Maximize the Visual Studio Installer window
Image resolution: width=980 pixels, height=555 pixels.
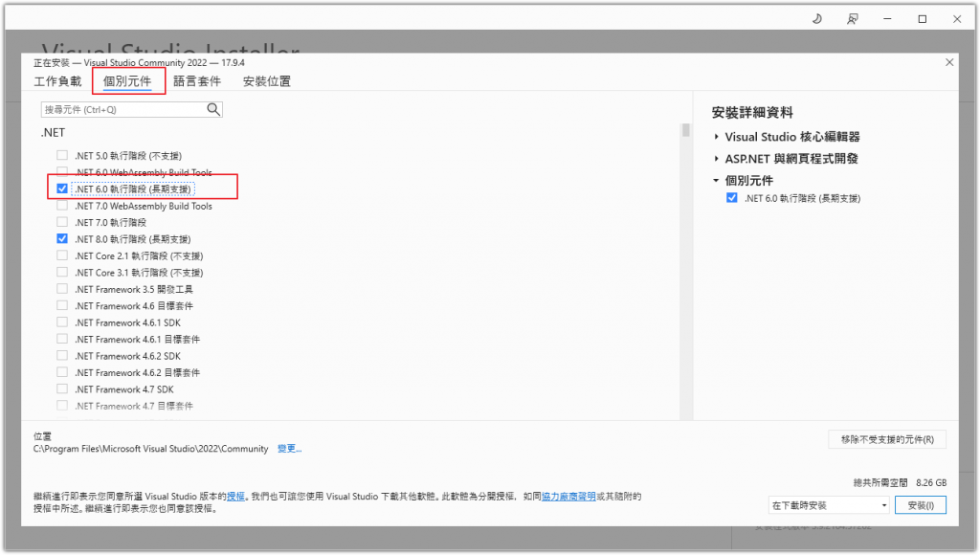tap(922, 19)
